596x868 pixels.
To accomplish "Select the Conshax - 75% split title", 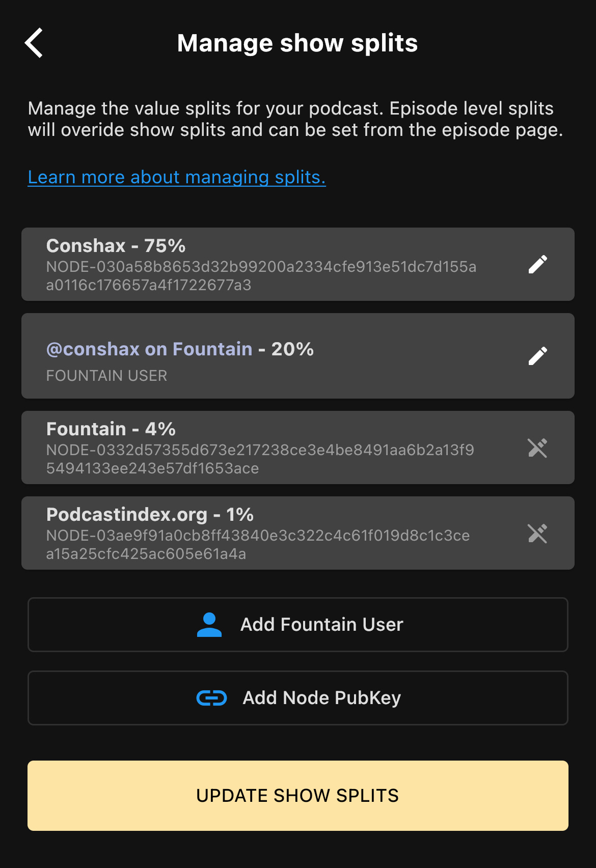I will click(116, 245).
